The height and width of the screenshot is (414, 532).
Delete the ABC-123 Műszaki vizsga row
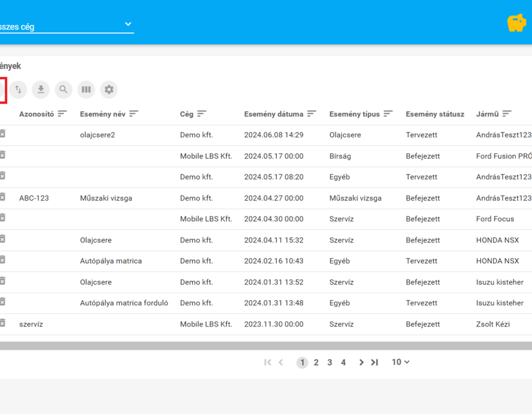(x=2, y=197)
